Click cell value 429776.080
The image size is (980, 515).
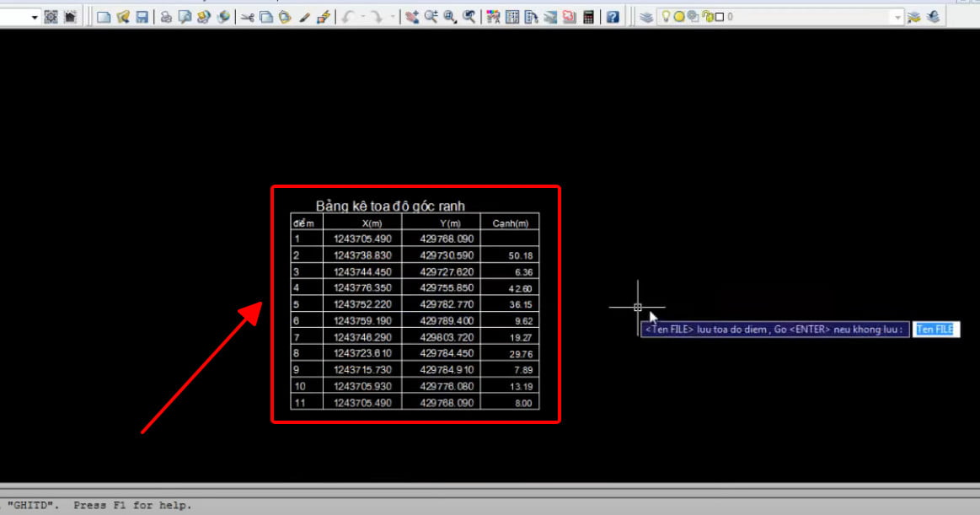[447, 386]
